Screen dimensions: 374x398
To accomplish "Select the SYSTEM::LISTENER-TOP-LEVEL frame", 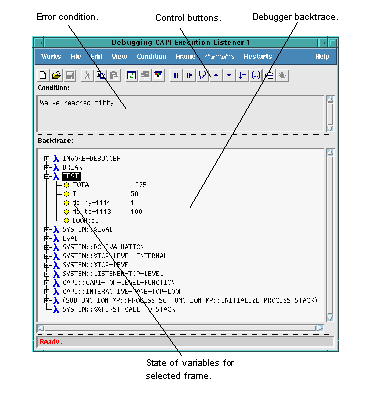I will click(x=113, y=274).
